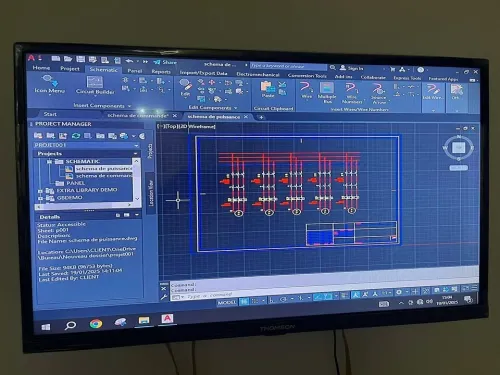Launch the Circuit Builder tool

click(95, 85)
